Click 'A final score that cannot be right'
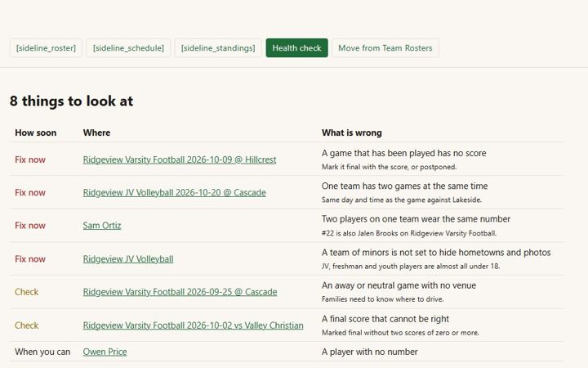 pos(385,319)
